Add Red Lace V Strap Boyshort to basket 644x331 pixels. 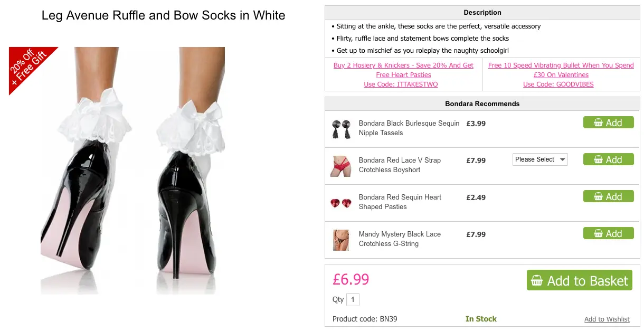pos(608,159)
